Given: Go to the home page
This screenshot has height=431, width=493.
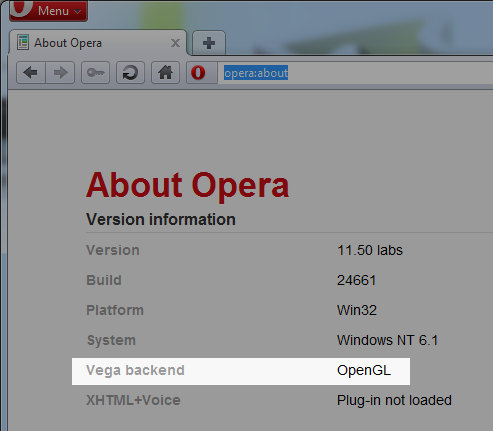Looking at the screenshot, I should (165, 72).
